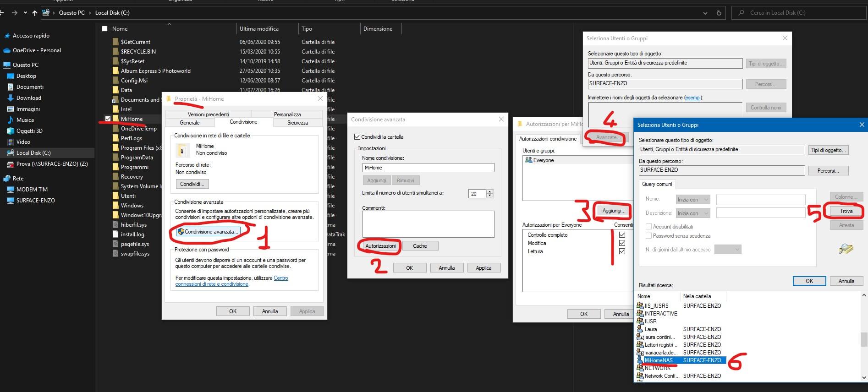This screenshot has height=392, width=868.
Task: Open the Descrizione 'Inizia con' dropdown
Action: (x=693, y=213)
